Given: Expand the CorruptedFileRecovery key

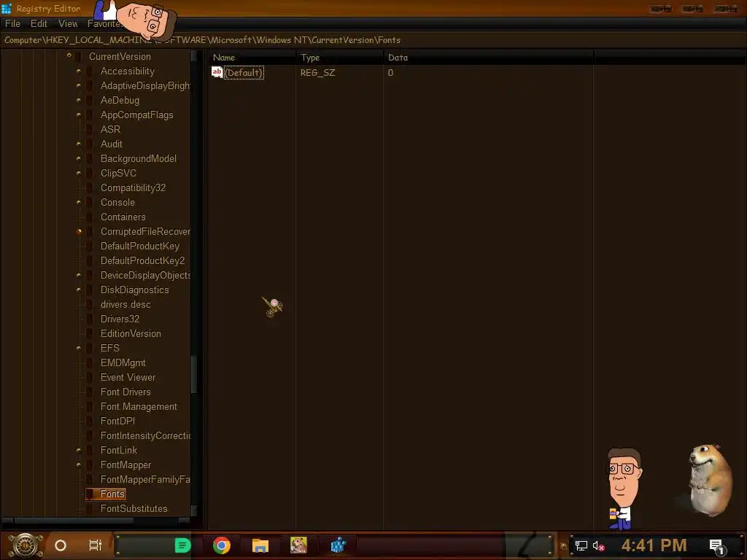Looking at the screenshot, I should pyautogui.click(x=79, y=231).
